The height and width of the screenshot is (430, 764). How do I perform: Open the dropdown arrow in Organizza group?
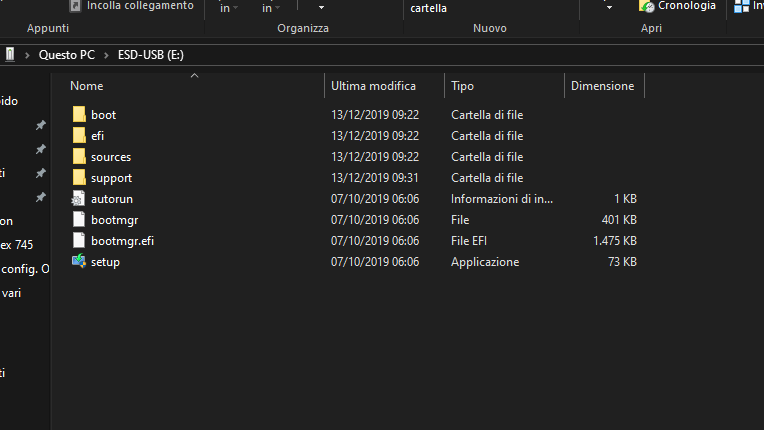321,8
